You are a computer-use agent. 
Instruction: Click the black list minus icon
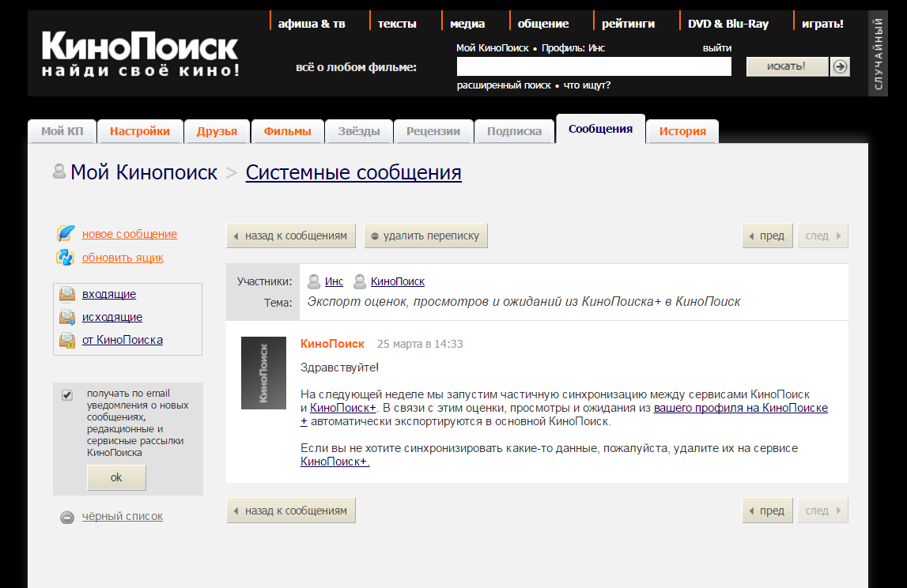(x=67, y=517)
